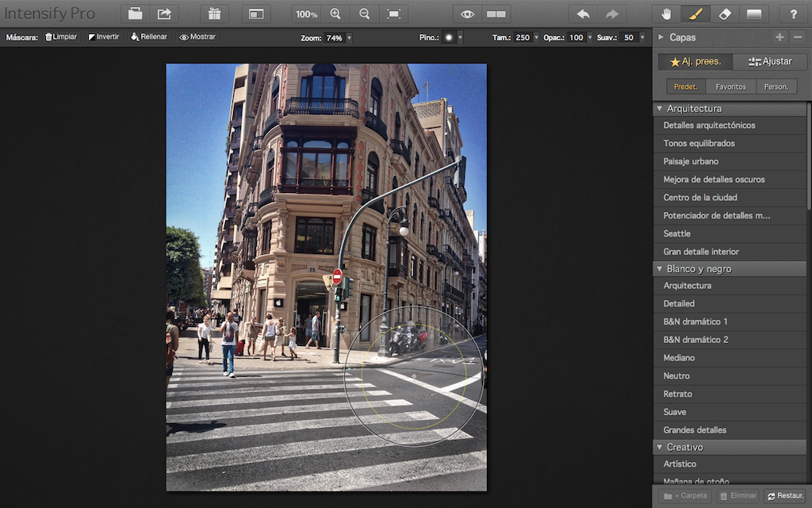Select the Brush tool
The height and width of the screenshot is (508, 812).
click(695, 14)
